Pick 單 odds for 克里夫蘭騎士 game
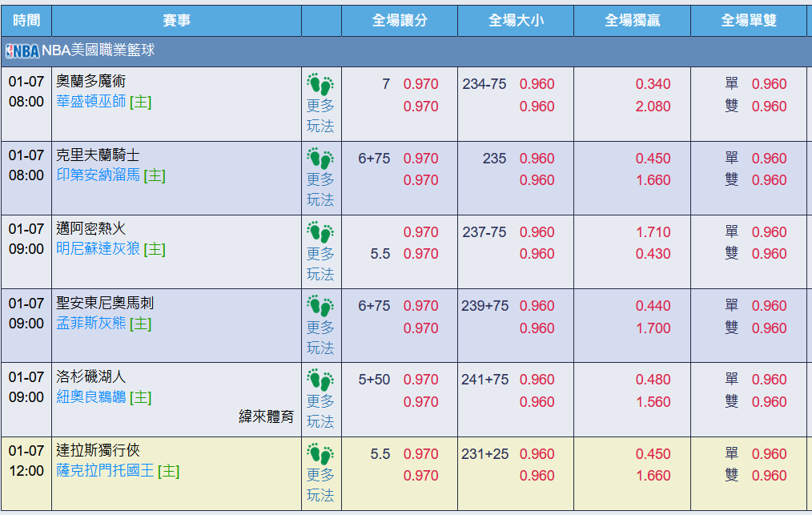 (769, 159)
